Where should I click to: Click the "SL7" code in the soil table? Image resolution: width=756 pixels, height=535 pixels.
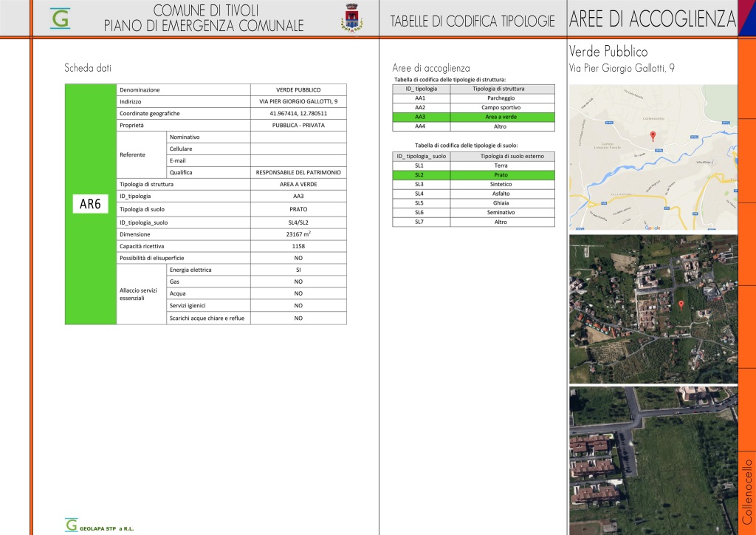pyautogui.click(x=419, y=222)
